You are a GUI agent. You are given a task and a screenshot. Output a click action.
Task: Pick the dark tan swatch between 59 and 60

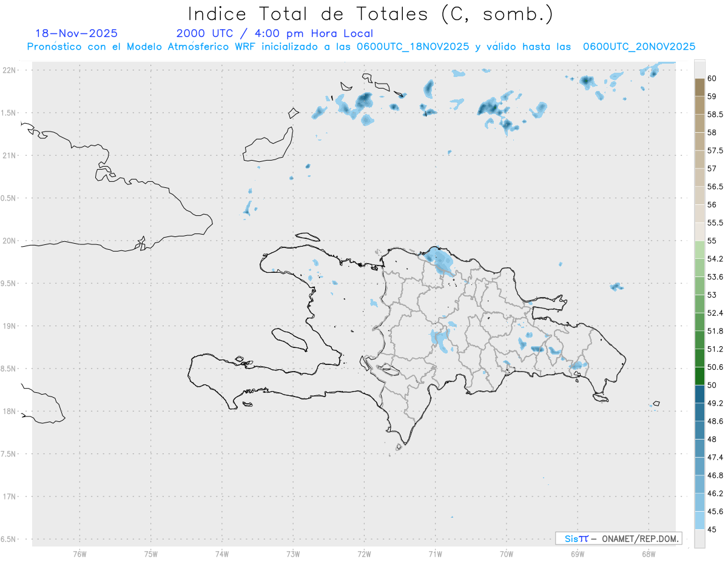tap(699, 87)
